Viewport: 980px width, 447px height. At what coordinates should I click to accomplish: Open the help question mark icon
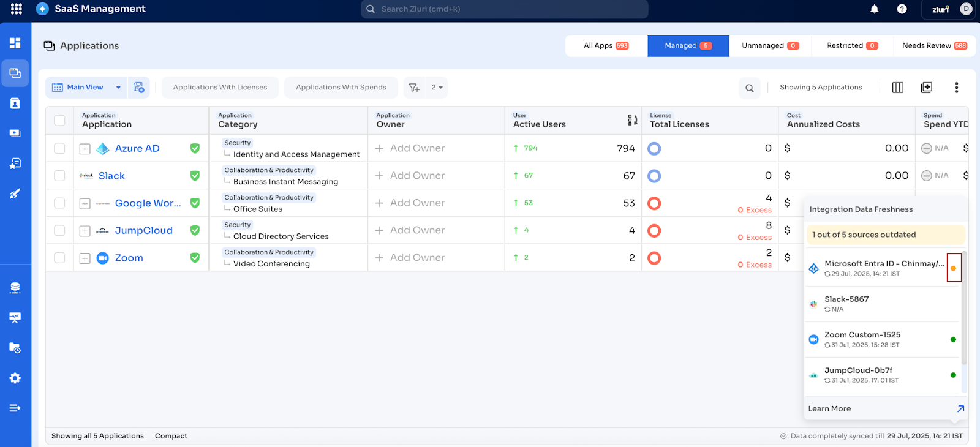click(x=902, y=9)
